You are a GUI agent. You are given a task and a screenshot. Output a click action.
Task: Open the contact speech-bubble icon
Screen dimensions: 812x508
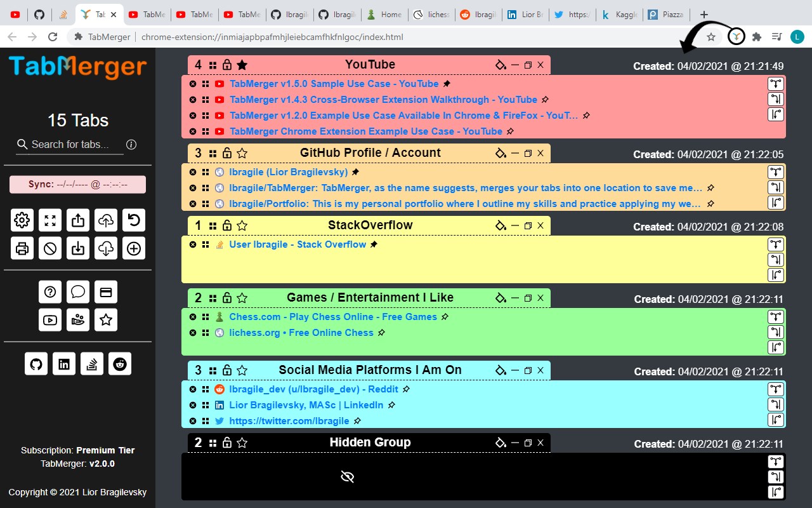tap(78, 292)
